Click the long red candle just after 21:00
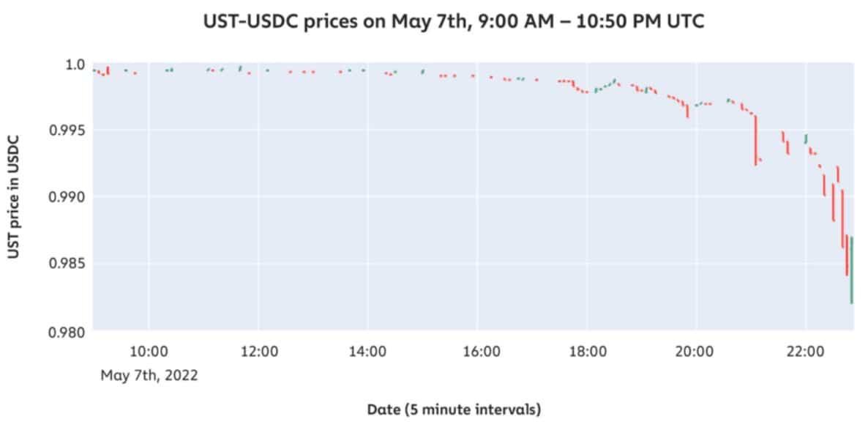Screen dimensions: 868x422 [755, 141]
